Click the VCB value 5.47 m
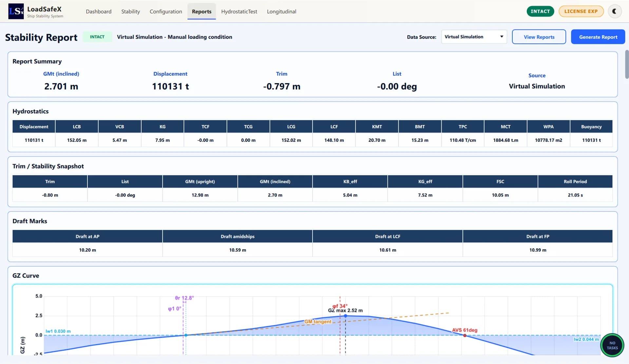629x364 pixels. tap(120, 140)
